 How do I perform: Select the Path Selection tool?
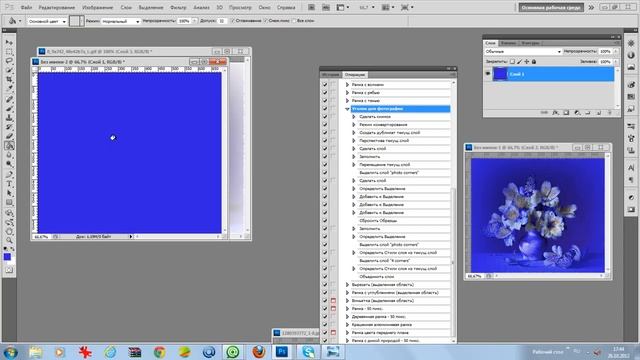[x=9, y=193]
